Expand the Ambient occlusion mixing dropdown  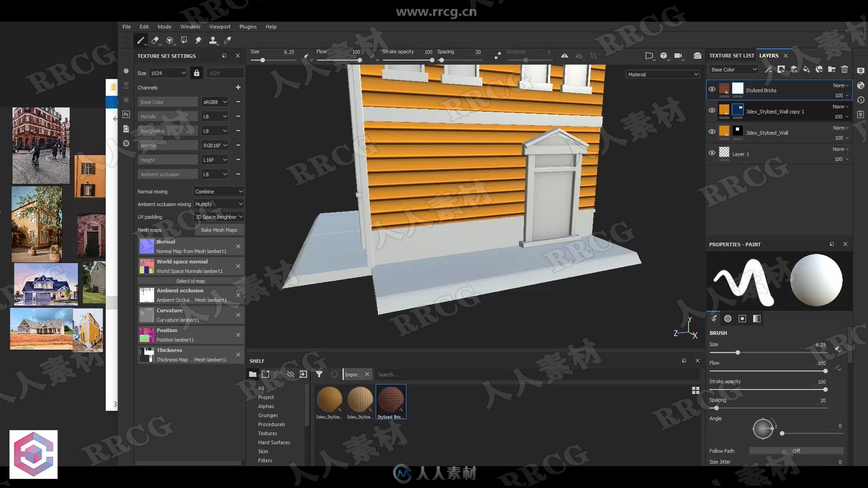(x=218, y=204)
